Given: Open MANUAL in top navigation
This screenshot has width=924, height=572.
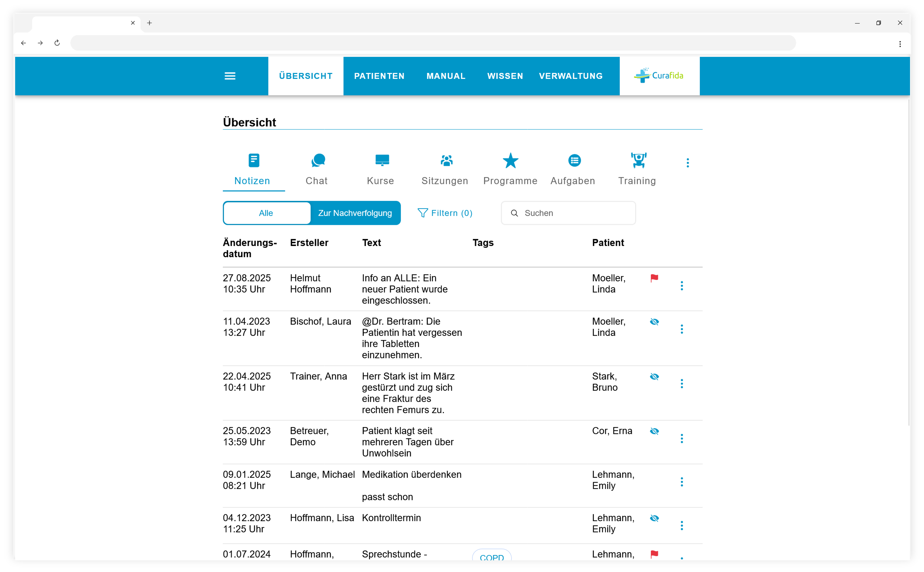Looking at the screenshot, I should pyautogui.click(x=446, y=76).
